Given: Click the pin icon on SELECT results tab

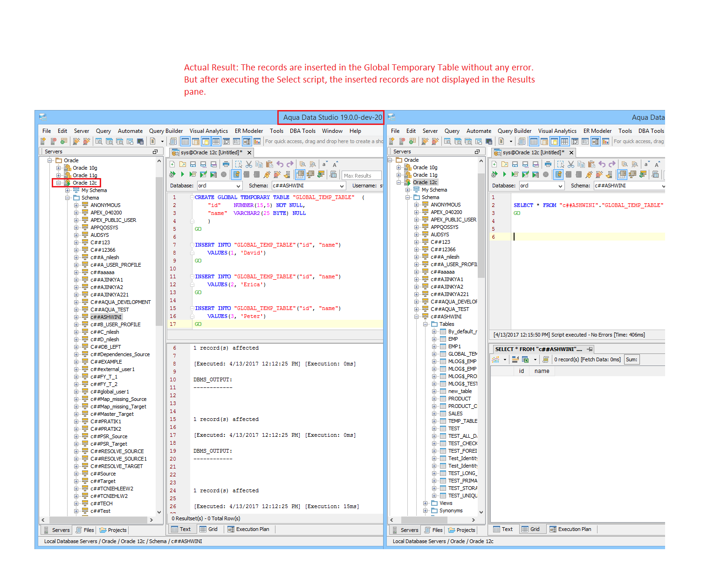Looking at the screenshot, I should [590, 349].
